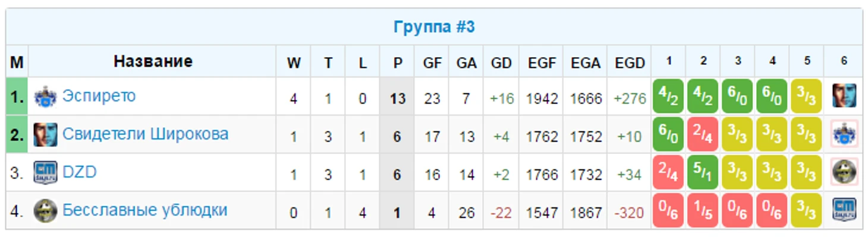Click the sixth-match crest icon in Свидетели Широкова row
The image size is (868, 237).
click(844, 134)
